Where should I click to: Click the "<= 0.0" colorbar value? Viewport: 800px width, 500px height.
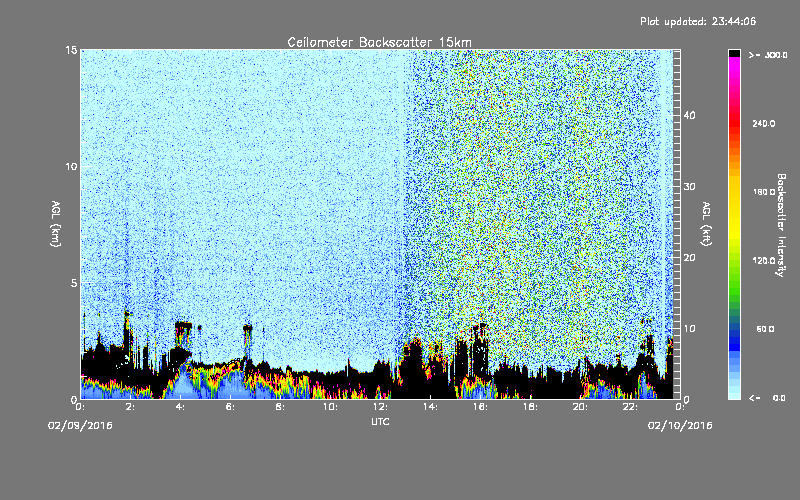[x=768, y=398]
